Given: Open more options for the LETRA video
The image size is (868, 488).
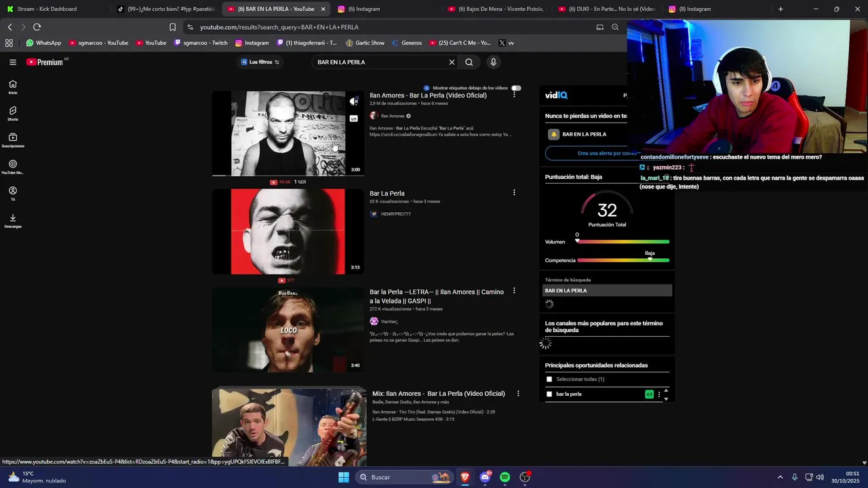Looking at the screenshot, I should click(x=514, y=291).
